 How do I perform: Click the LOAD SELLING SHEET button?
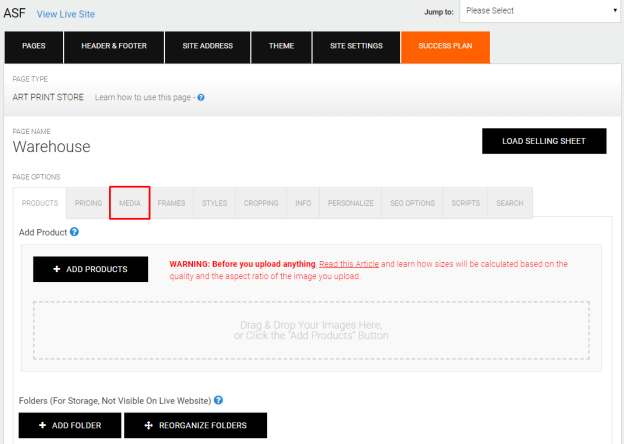click(544, 141)
